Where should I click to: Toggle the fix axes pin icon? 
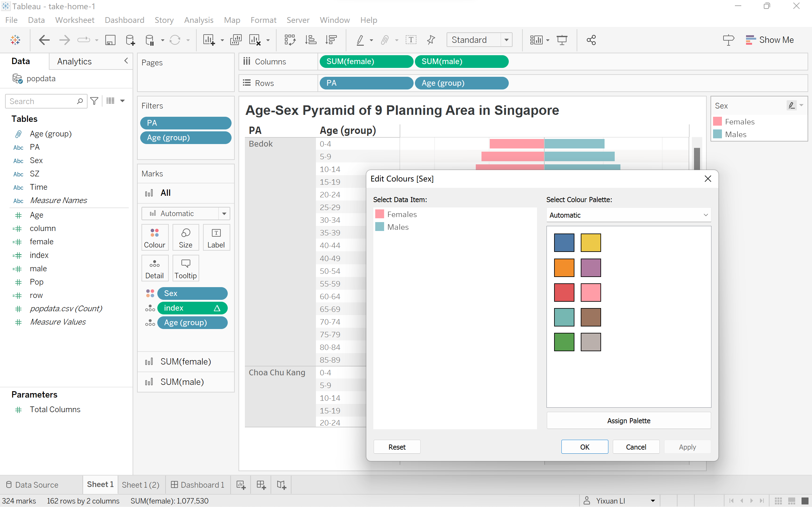(431, 40)
